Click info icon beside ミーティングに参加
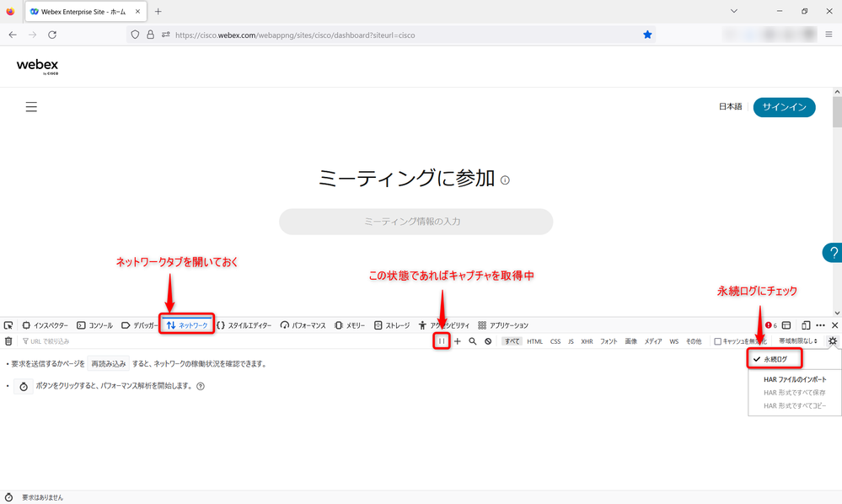842x504 pixels. (505, 180)
